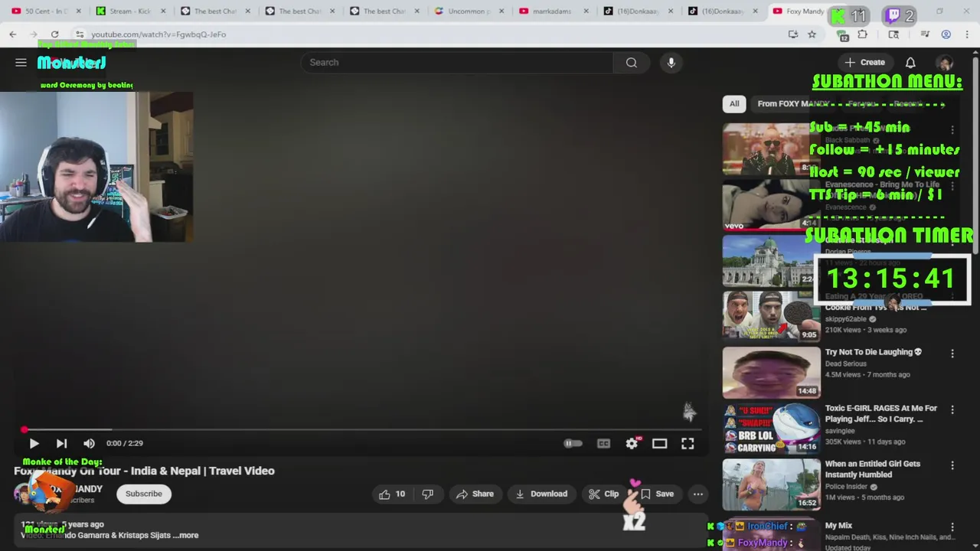Open options for My Mix
This screenshot has height=551, width=980.
(x=952, y=527)
